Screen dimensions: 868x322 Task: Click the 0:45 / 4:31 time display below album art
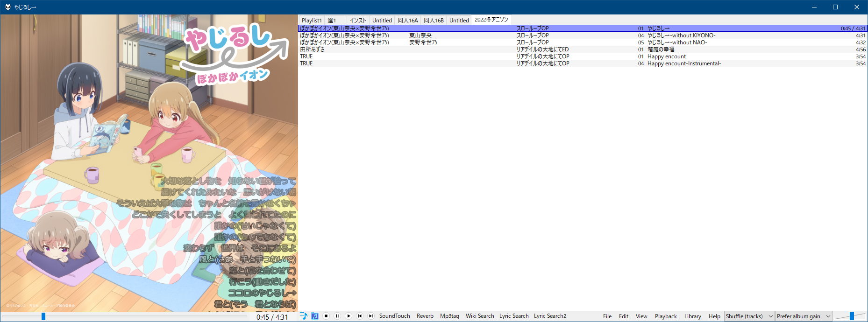point(272,317)
